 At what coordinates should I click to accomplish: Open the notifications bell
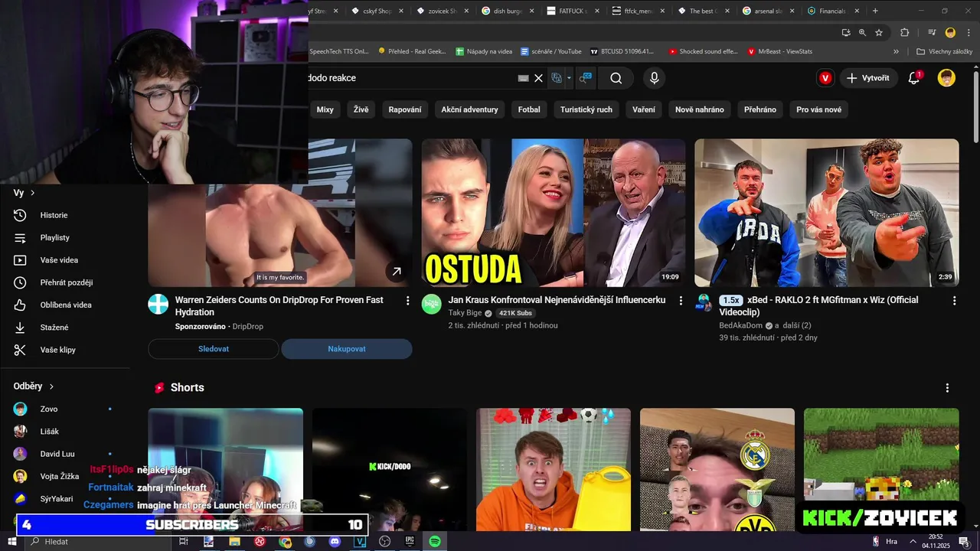(x=913, y=78)
